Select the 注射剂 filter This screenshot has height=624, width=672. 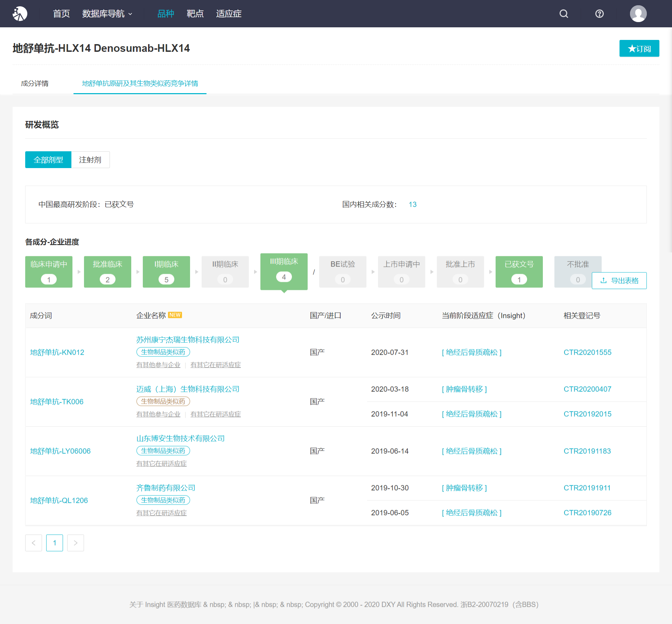[90, 160]
